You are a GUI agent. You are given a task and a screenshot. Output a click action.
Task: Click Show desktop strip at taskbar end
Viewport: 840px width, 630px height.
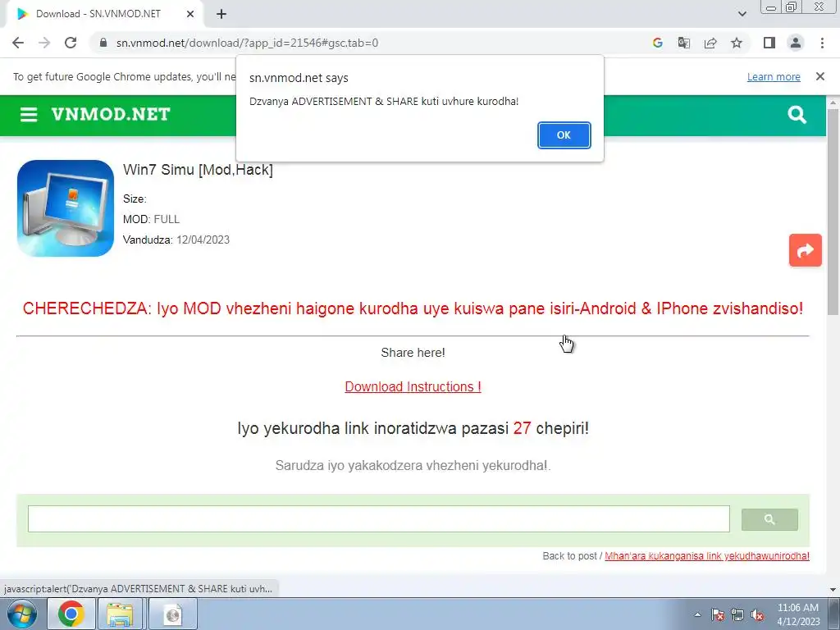point(834,614)
